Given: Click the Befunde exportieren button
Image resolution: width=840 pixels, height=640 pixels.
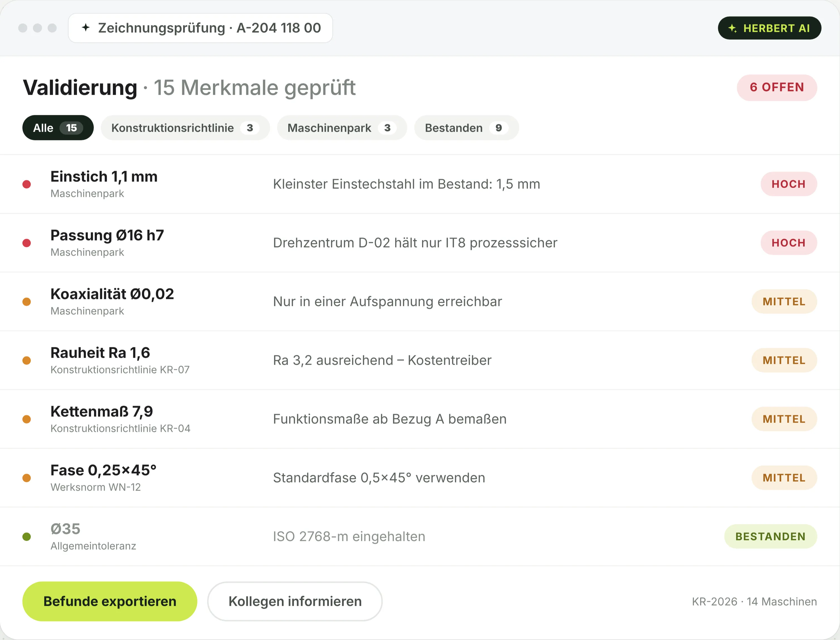Looking at the screenshot, I should coord(110,601).
